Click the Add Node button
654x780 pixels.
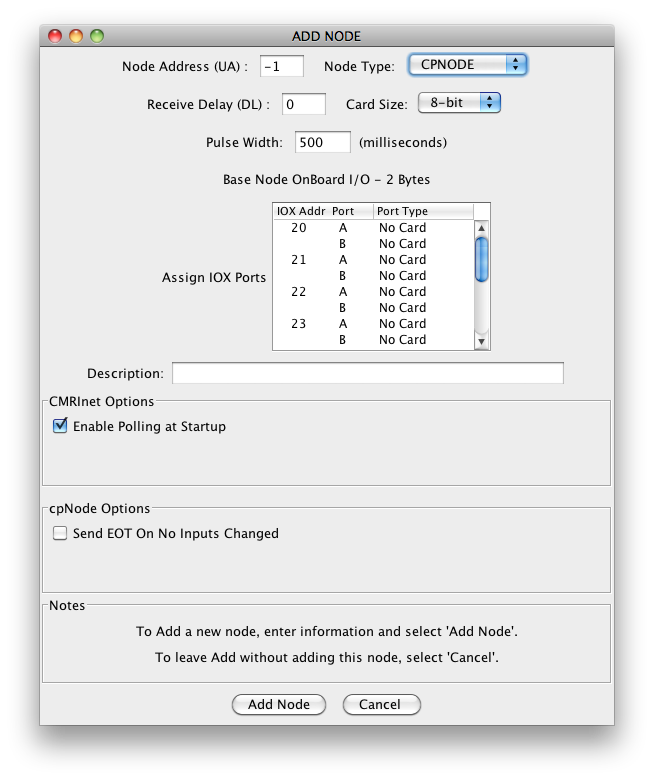pyautogui.click(x=279, y=704)
